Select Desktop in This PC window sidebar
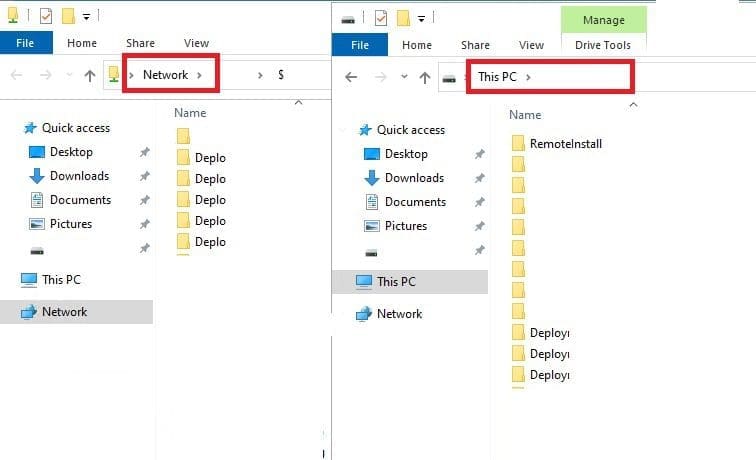The image size is (756, 460). [406, 154]
